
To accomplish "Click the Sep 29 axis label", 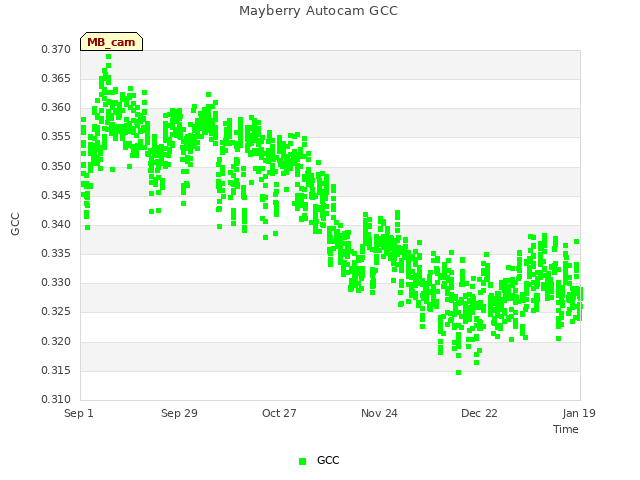I will pyautogui.click(x=179, y=413).
